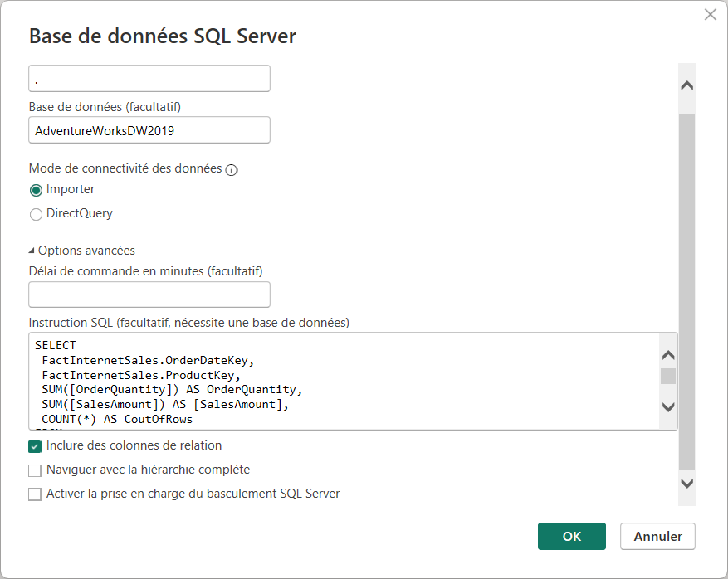Screen dimensions: 728x579
Task: Click inside the SQL statement text area
Action: pyautogui.click(x=332, y=382)
